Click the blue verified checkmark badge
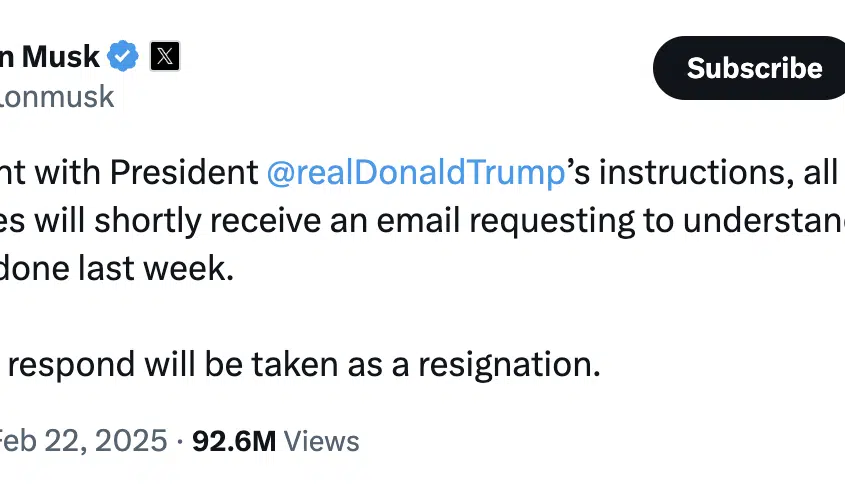Screen dimensions: 845x492 123,56
